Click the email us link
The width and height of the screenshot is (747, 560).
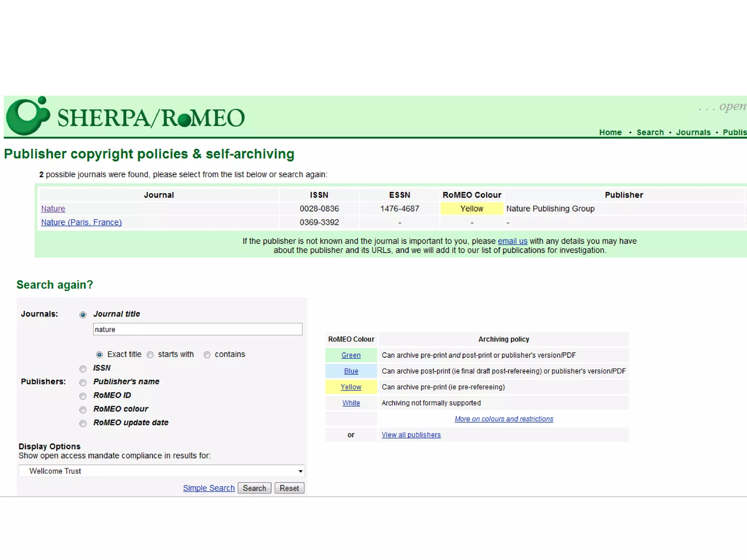[x=512, y=241]
